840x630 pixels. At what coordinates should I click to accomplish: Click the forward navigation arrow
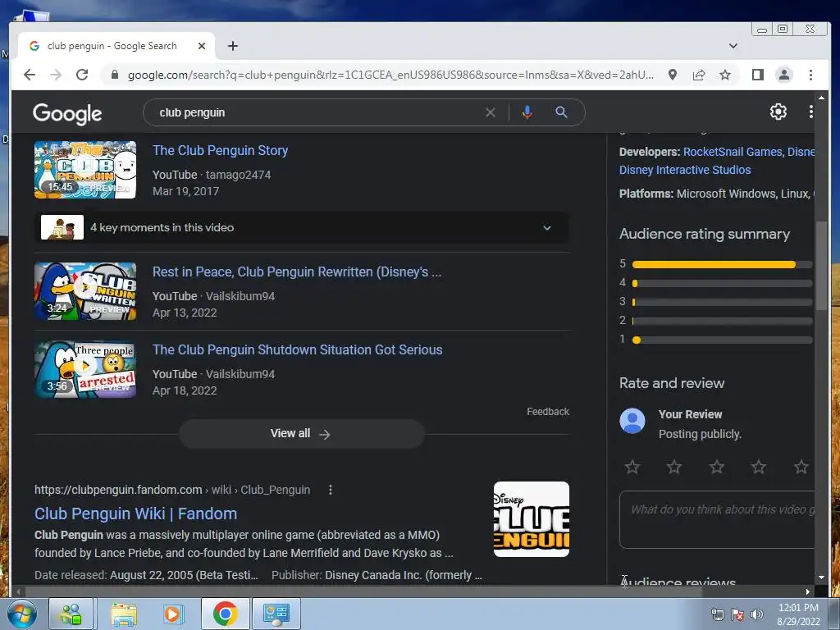click(x=56, y=75)
